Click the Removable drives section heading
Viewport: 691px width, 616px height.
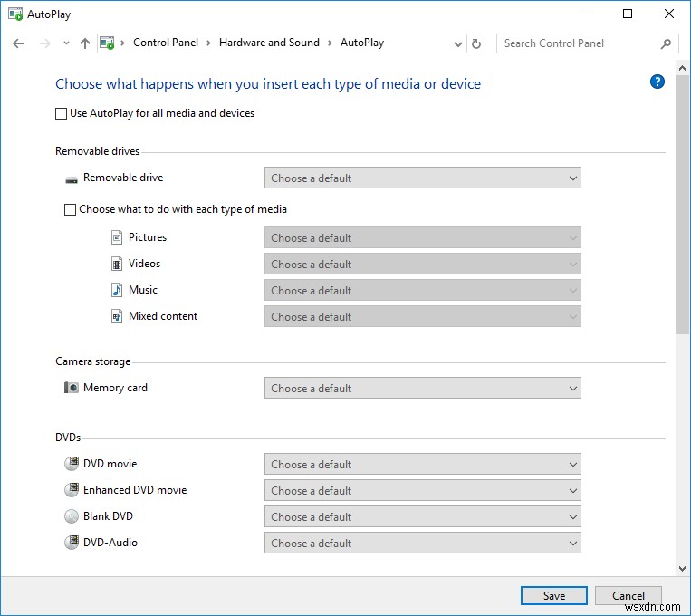pyautogui.click(x=98, y=151)
